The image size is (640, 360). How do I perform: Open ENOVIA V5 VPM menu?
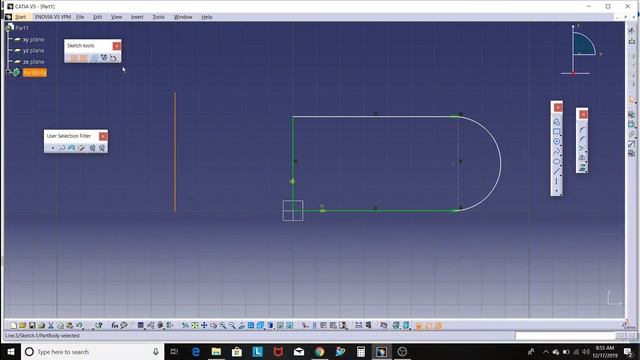coord(53,17)
